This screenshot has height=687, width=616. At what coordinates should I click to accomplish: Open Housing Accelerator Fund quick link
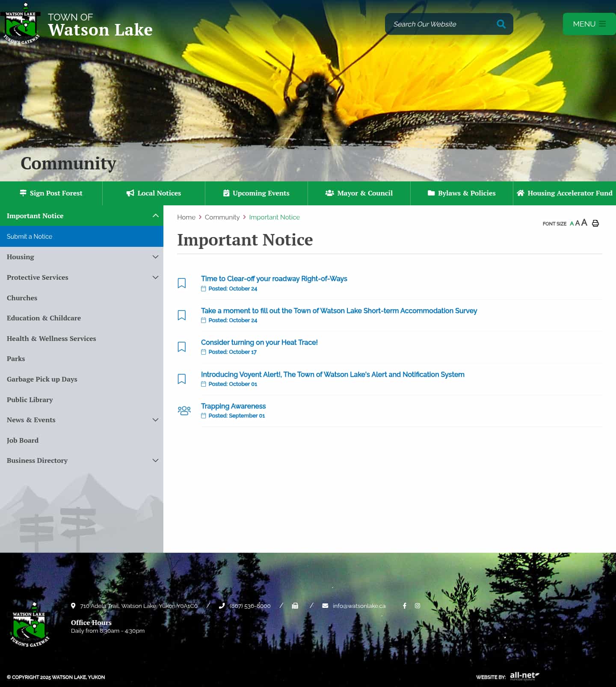(x=565, y=193)
